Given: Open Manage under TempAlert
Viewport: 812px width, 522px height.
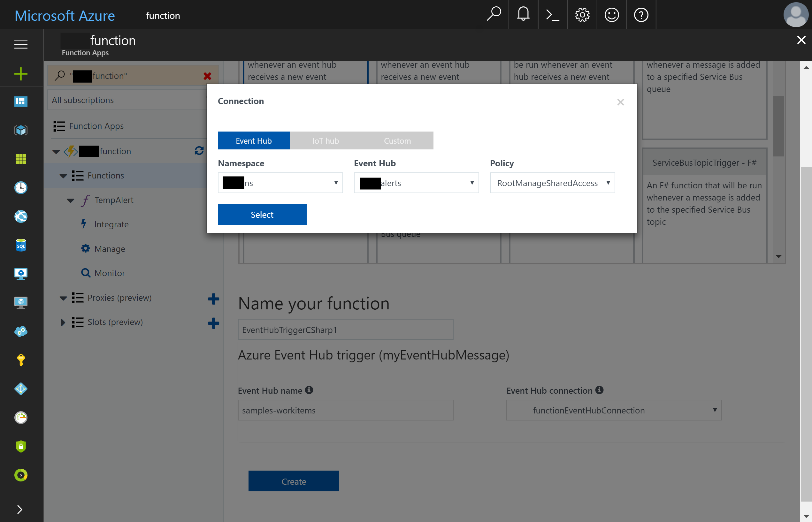Looking at the screenshot, I should [110, 249].
